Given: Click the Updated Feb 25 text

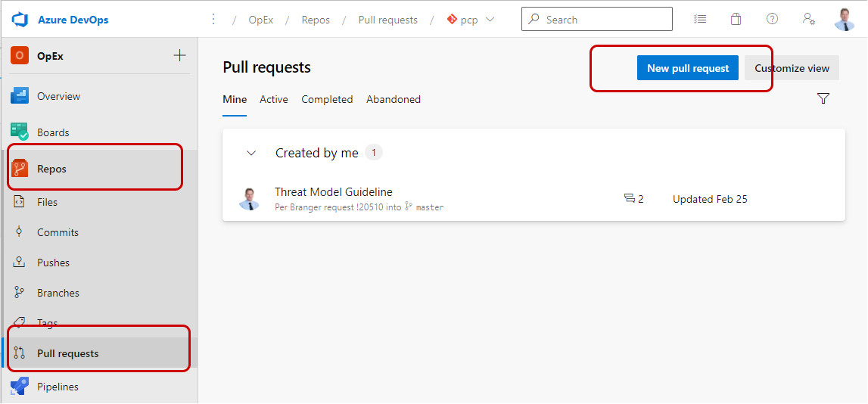Looking at the screenshot, I should click(x=710, y=199).
